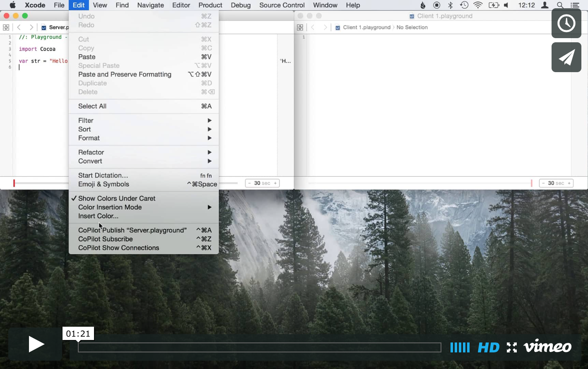Open the Spotlight search icon
The height and width of the screenshot is (369, 588).
point(560,5)
